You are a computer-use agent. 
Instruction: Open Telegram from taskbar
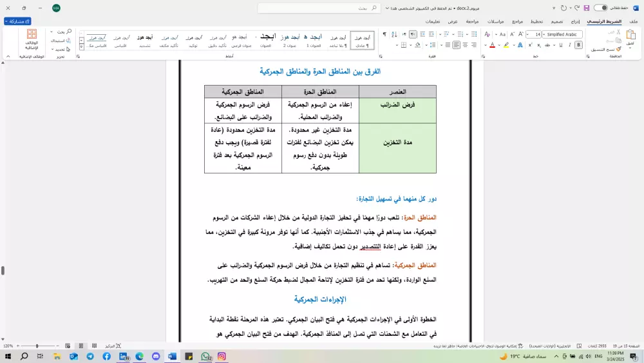click(x=90, y=357)
